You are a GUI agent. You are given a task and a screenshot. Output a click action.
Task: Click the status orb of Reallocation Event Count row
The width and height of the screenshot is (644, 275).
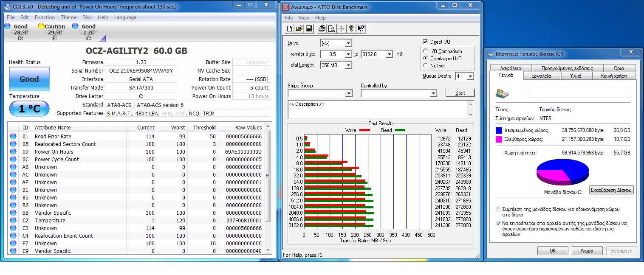13,236
